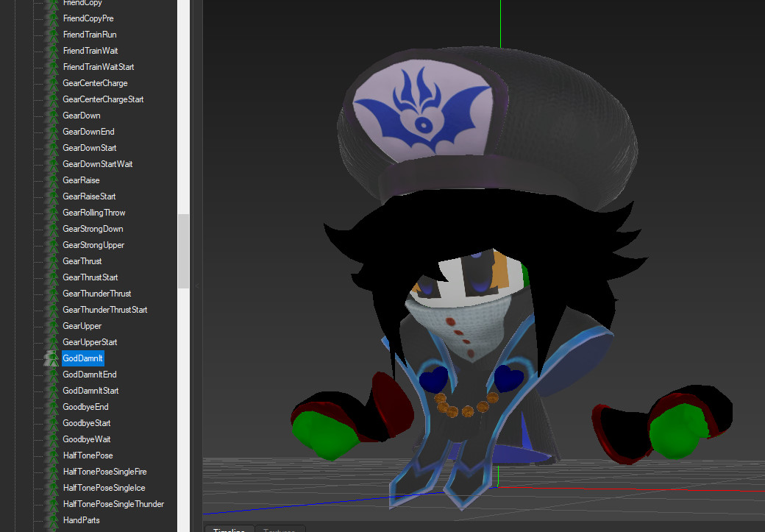Select the FriendCopyPre animation
765x532 pixels.
pos(88,18)
